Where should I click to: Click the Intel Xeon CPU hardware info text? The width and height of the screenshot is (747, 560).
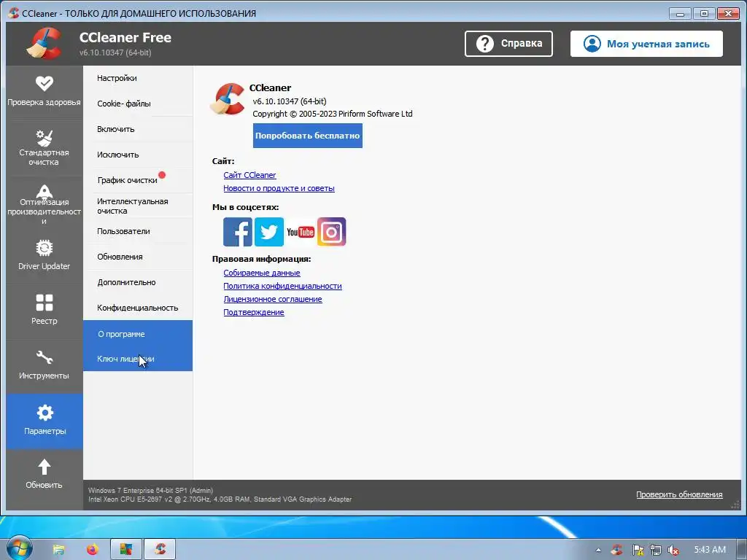pos(220,499)
